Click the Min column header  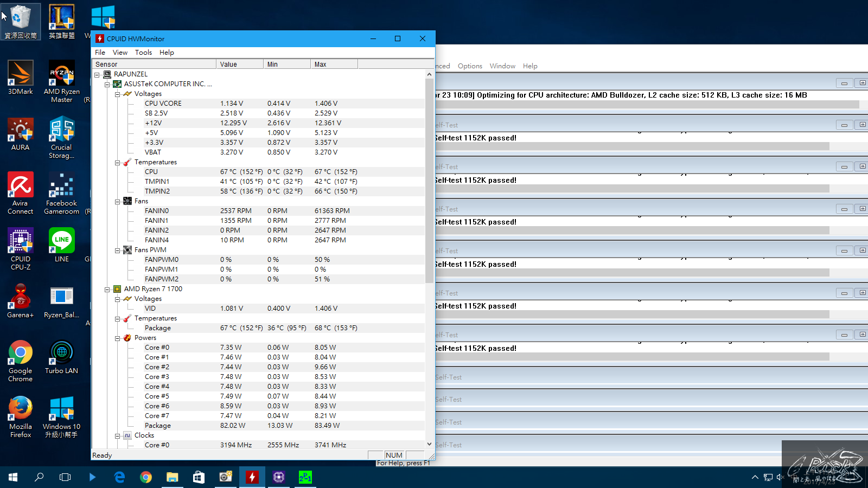click(x=287, y=64)
